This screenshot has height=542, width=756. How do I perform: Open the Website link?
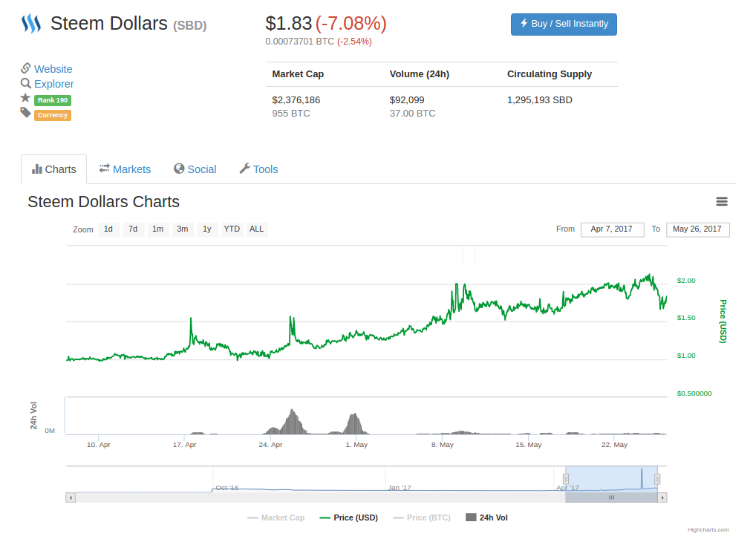click(x=53, y=69)
